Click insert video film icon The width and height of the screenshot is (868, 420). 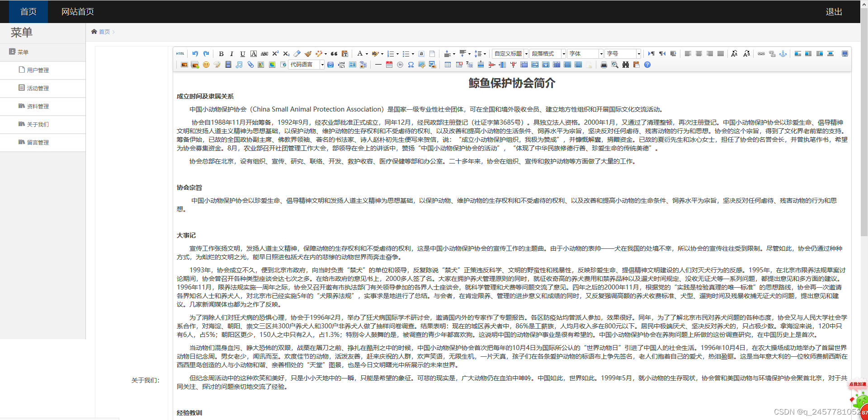(x=228, y=65)
